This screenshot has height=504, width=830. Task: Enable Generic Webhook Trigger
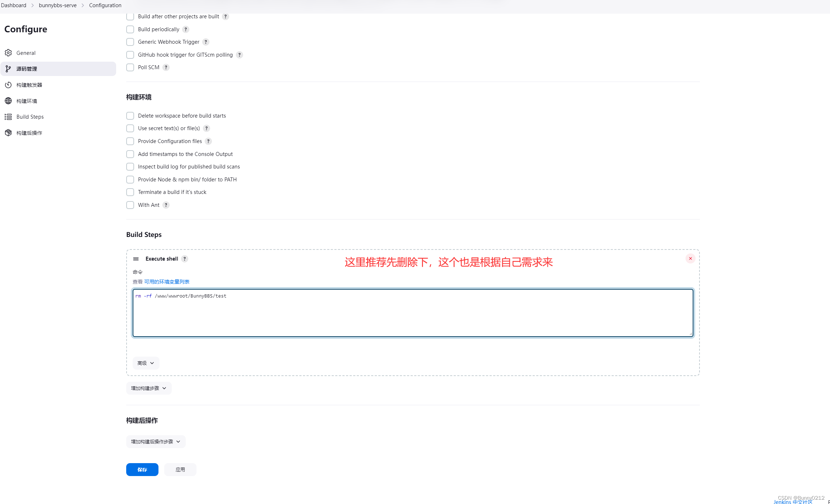coord(130,42)
